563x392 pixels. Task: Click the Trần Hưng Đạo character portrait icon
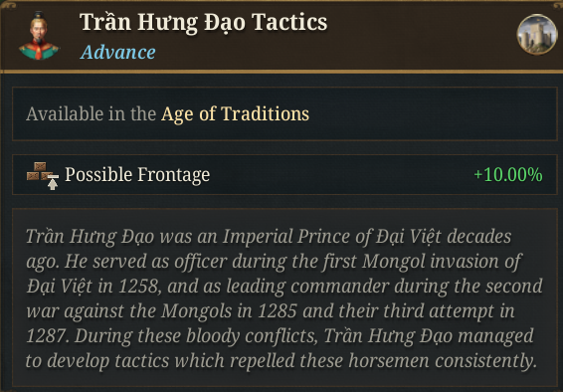pyautogui.click(x=39, y=36)
